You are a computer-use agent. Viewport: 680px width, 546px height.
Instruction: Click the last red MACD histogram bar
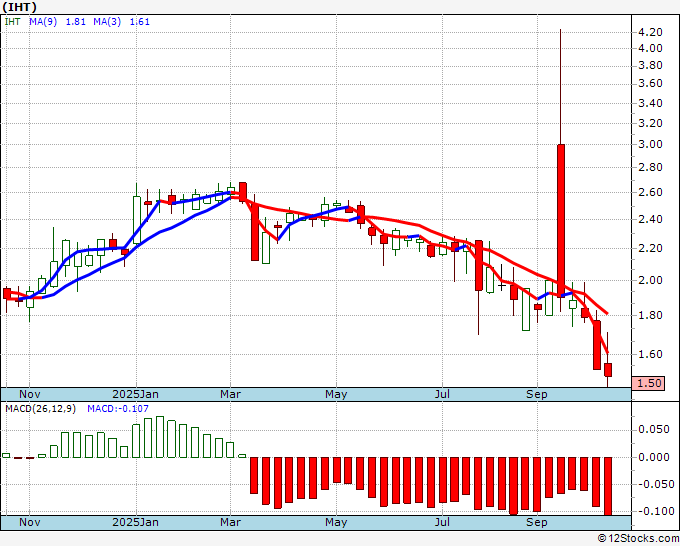[x=608, y=486]
